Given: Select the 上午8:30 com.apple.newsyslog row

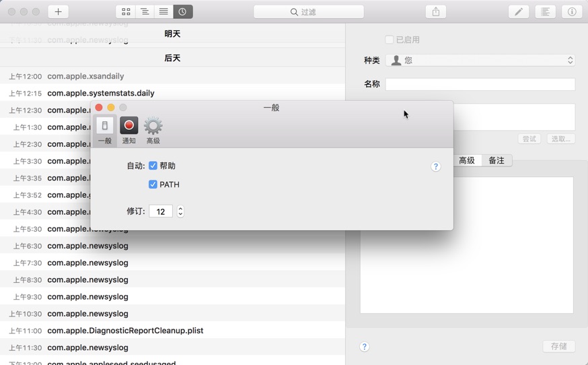Looking at the screenshot, I should click(x=172, y=279).
